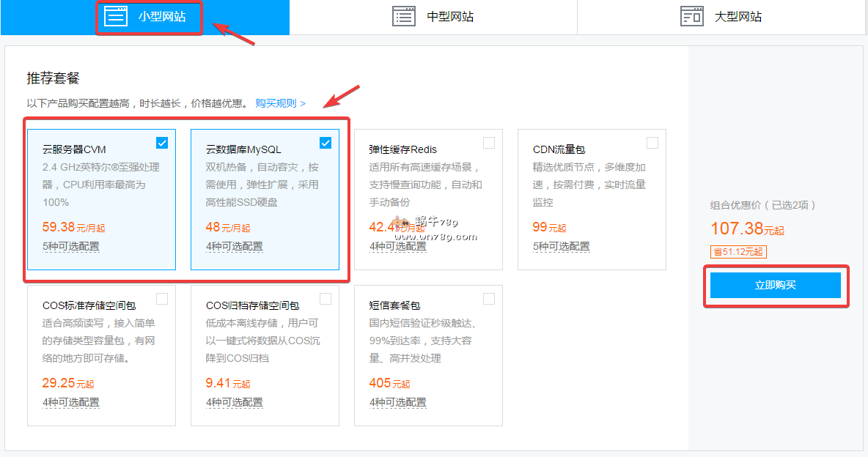Image resolution: width=868 pixels, height=457 pixels.
Task: Click the 短信套餐包 card title
Action: (x=394, y=305)
